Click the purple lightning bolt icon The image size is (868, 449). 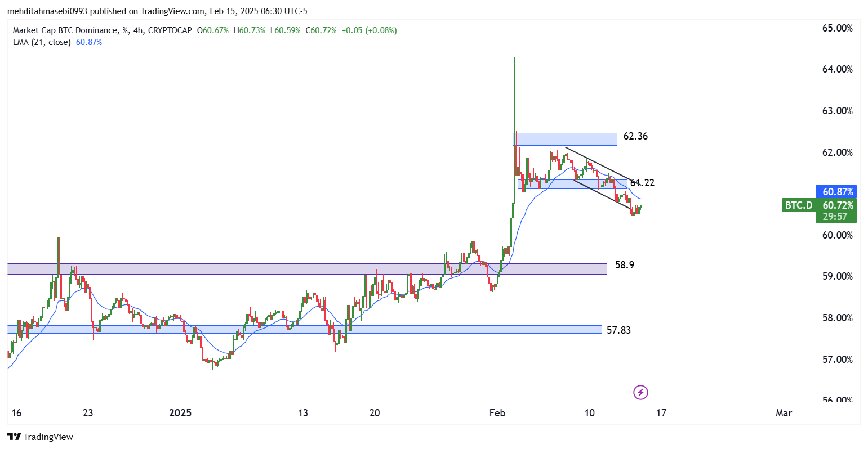(x=640, y=392)
